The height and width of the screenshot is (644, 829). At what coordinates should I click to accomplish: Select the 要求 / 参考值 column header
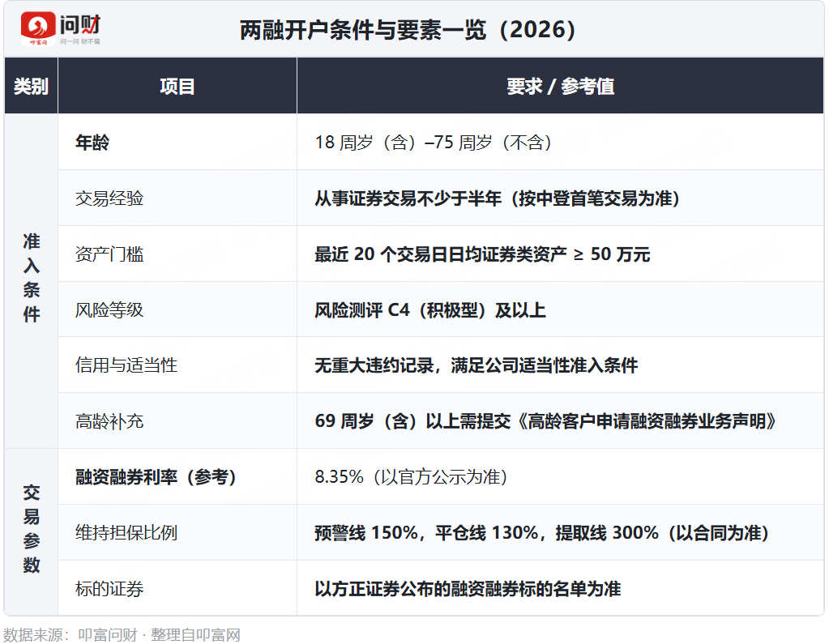coord(561,86)
